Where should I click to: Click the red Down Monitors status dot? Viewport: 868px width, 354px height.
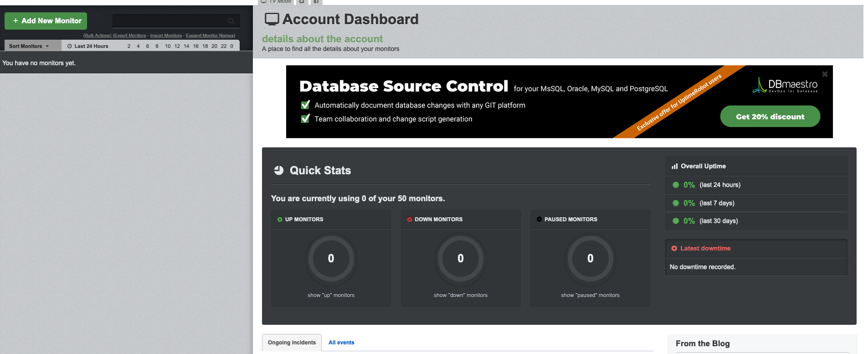[x=409, y=219]
